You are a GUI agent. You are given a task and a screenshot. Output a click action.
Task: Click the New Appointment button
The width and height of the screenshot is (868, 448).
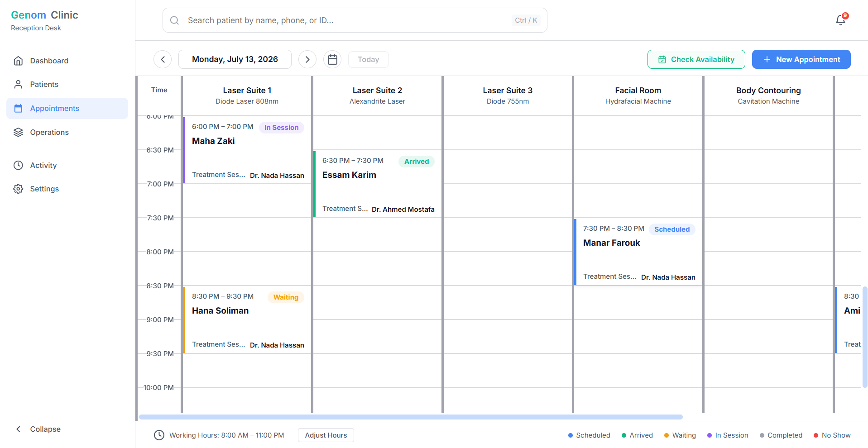point(801,59)
